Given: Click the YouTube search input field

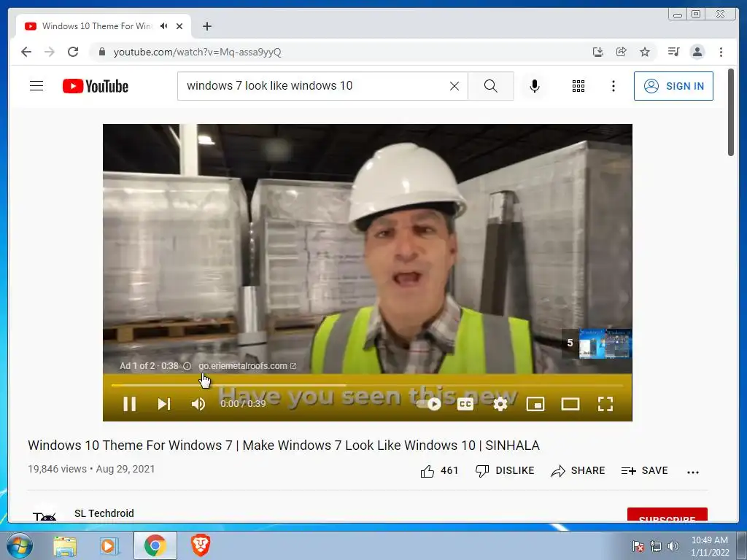Looking at the screenshot, I should pos(314,86).
